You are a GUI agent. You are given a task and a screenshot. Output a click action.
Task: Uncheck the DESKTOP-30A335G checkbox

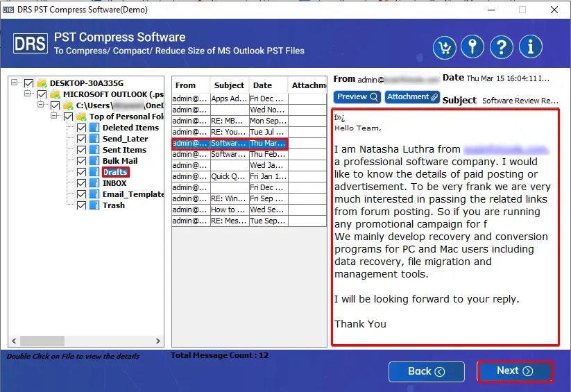(28, 83)
